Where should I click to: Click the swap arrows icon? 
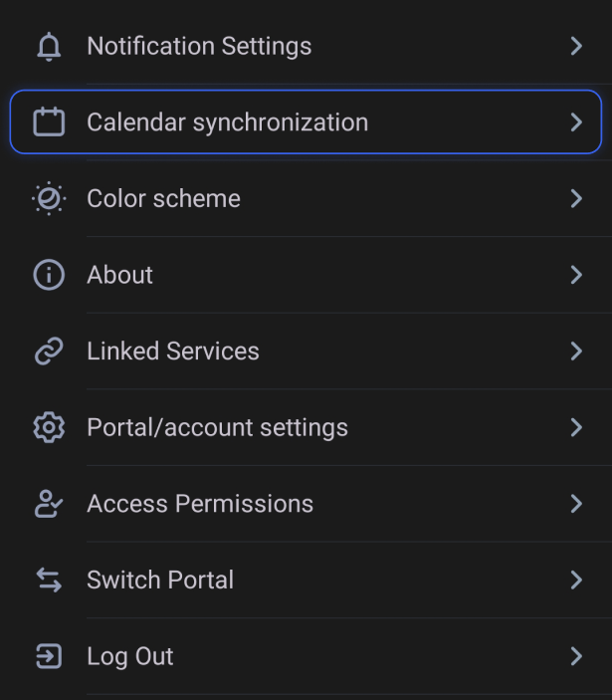point(49,580)
